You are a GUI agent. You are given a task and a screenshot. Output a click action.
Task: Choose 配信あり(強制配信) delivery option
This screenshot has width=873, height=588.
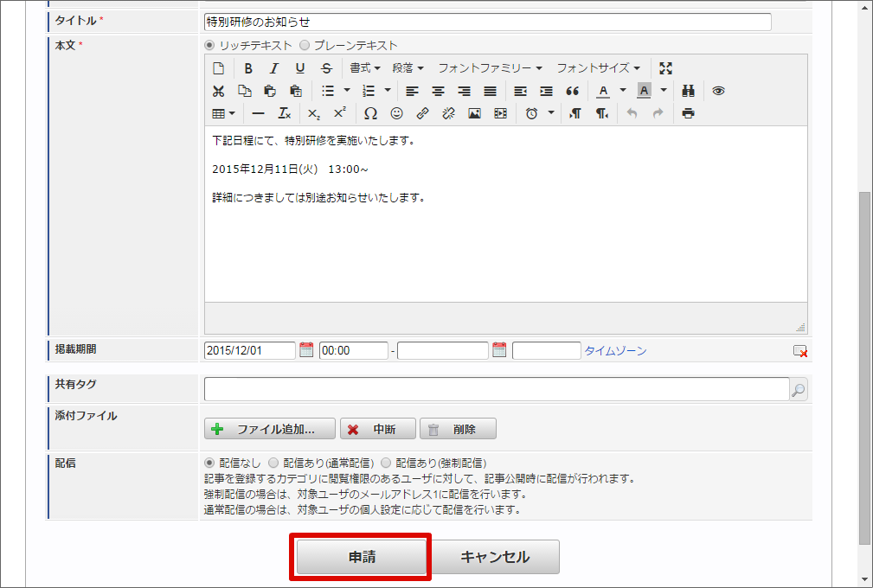tap(385, 463)
